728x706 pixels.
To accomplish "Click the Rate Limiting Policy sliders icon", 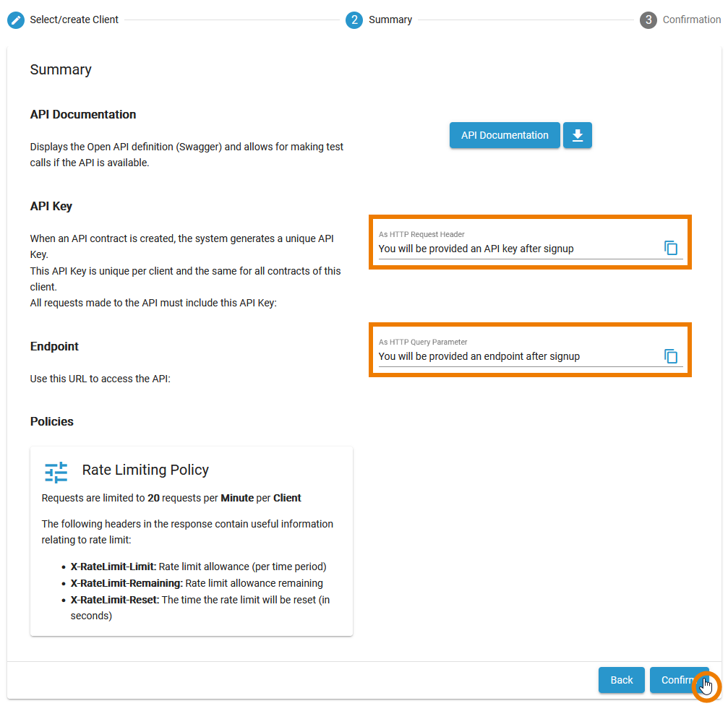I will click(56, 472).
